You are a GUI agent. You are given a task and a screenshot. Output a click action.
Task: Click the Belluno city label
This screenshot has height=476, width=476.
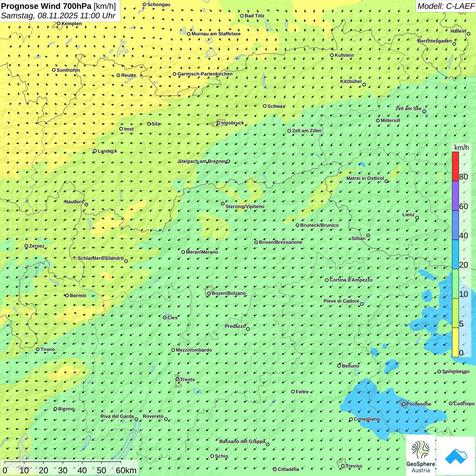point(350,366)
